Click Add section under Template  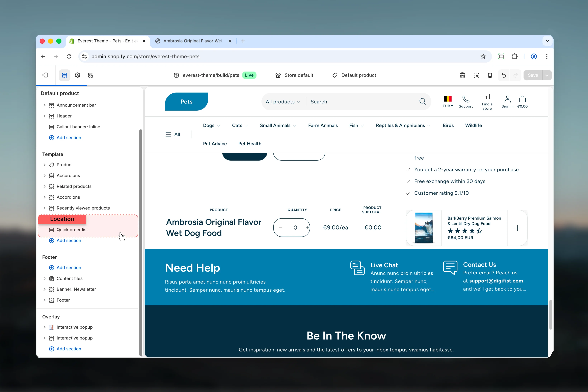coord(65,240)
